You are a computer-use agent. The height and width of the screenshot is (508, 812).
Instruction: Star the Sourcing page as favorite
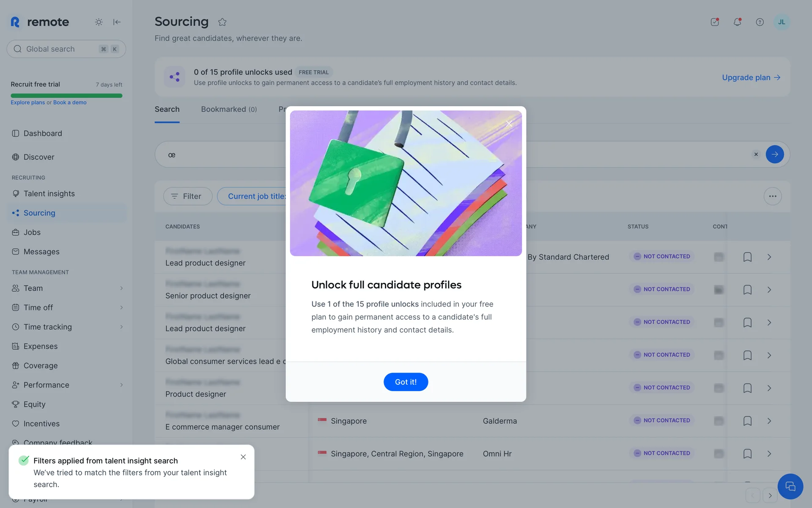(x=222, y=22)
